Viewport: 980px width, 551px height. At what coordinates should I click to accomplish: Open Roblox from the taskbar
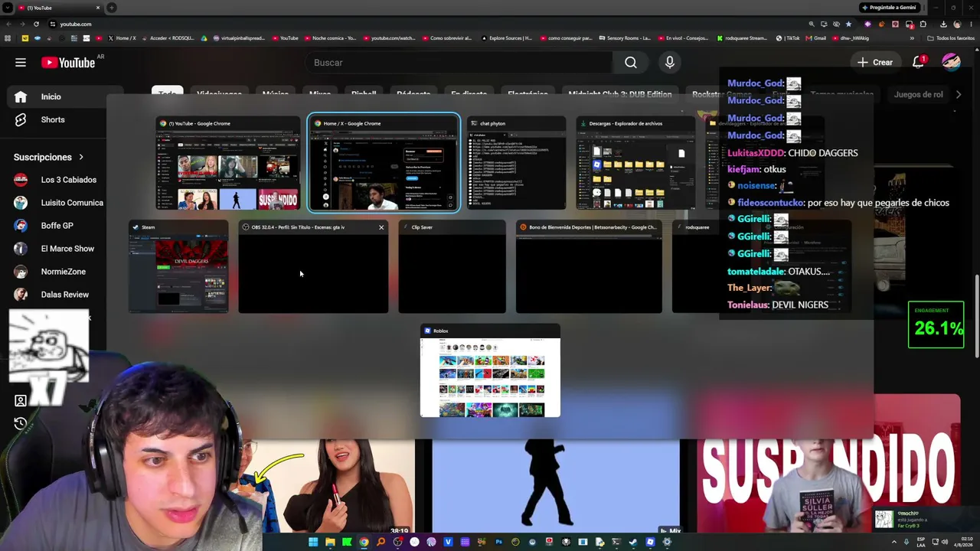pos(650,542)
